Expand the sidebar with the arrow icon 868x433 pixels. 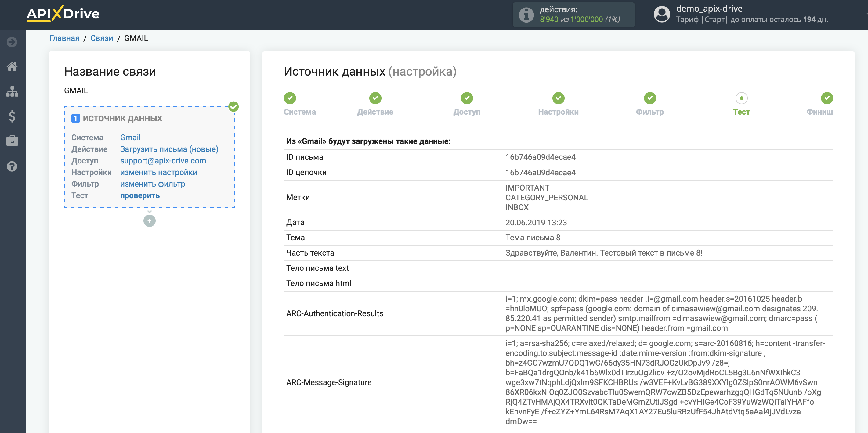12,42
